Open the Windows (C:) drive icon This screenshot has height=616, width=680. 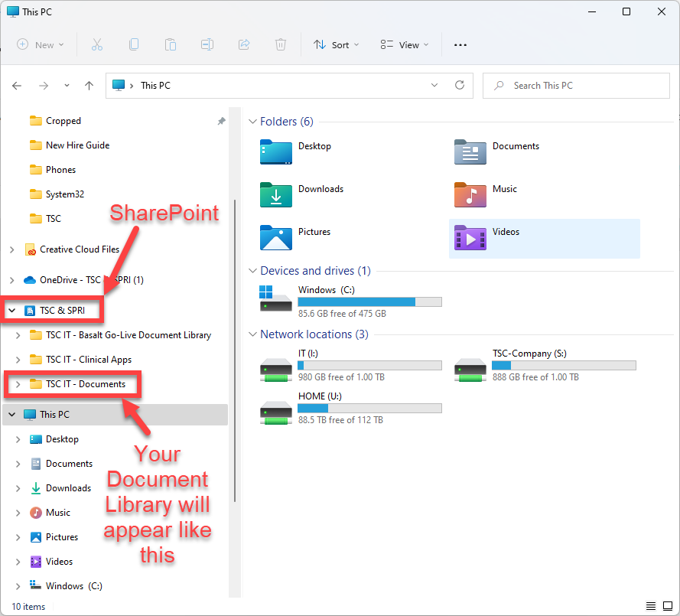(x=276, y=298)
